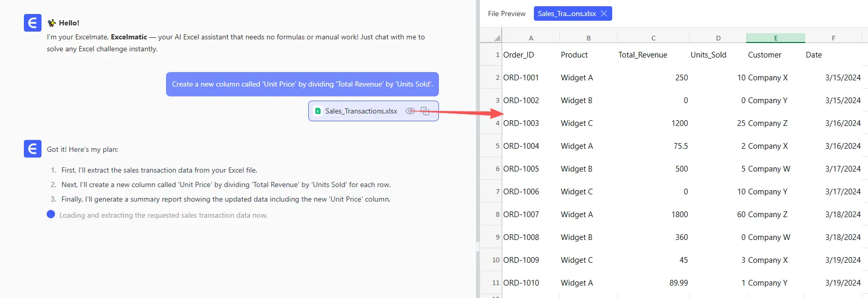Screen dimensions: 868x298
Task: Click the File Preview label
Action: tap(506, 13)
